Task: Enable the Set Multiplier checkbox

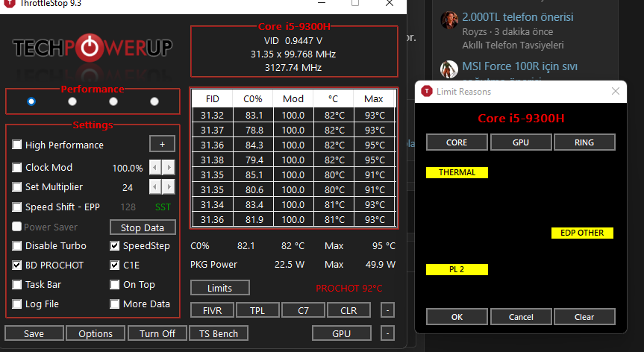Action: pyautogui.click(x=17, y=187)
